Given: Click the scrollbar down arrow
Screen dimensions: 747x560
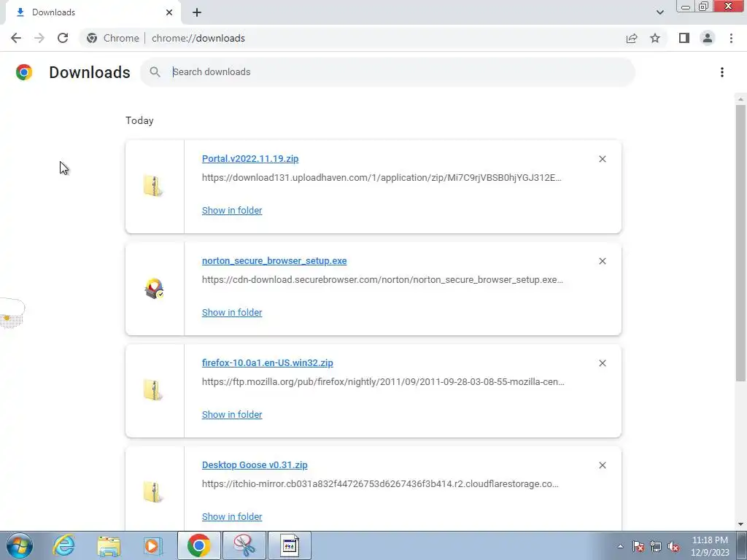Looking at the screenshot, I should [x=740, y=524].
